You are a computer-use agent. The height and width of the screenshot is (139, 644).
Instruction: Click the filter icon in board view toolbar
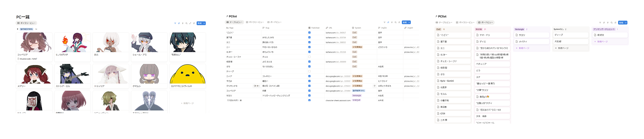tap(600, 23)
